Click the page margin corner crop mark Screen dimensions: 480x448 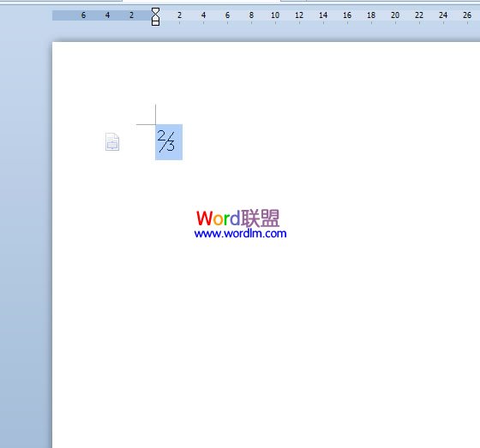coord(147,115)
